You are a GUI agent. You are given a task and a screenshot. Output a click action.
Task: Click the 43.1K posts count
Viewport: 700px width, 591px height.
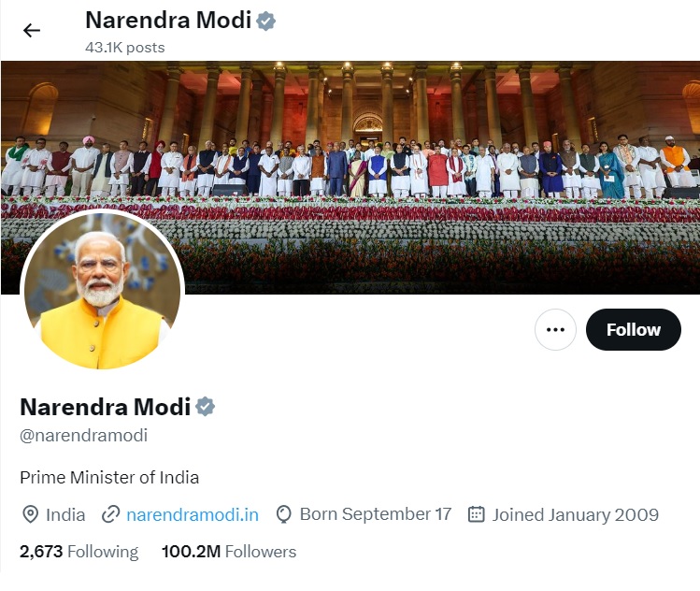(x=124, y=47)
